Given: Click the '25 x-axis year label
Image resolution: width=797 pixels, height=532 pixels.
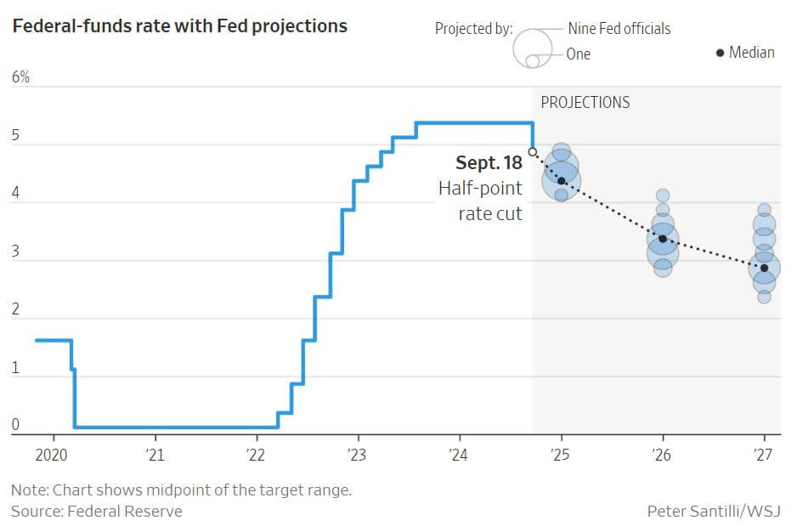Looking at the screenshot, I should point(562,456).
